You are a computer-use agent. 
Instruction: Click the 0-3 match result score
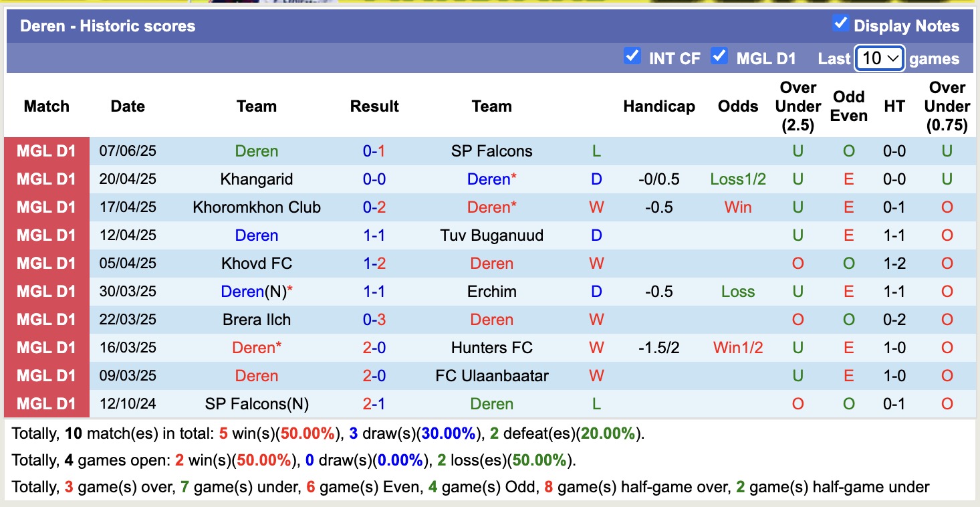374,320
